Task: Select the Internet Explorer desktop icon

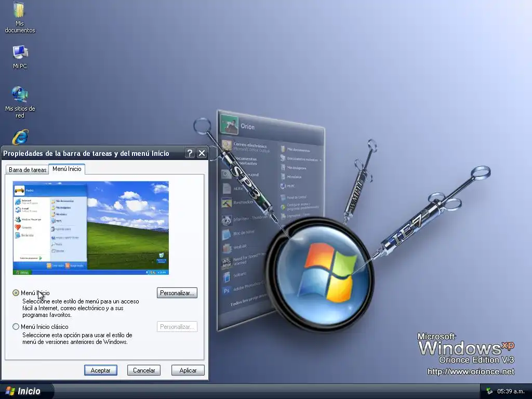Action: click(20, 137)
